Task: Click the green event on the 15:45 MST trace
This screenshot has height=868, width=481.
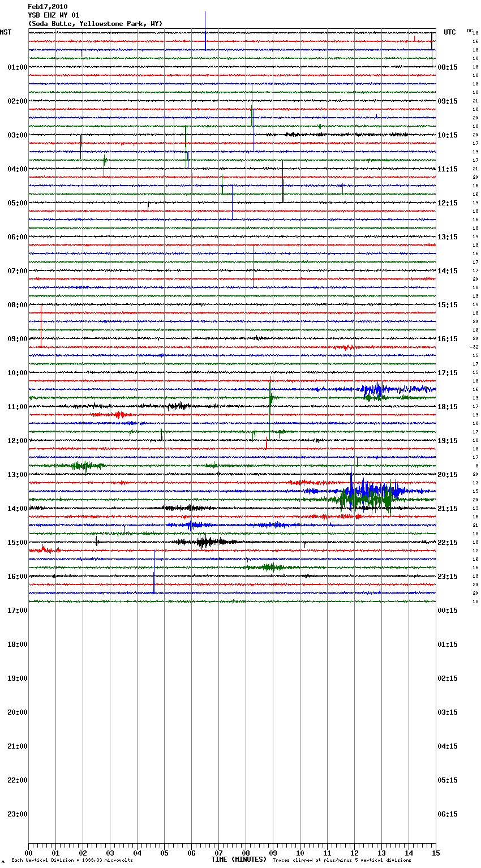Action: pos(270,567)
